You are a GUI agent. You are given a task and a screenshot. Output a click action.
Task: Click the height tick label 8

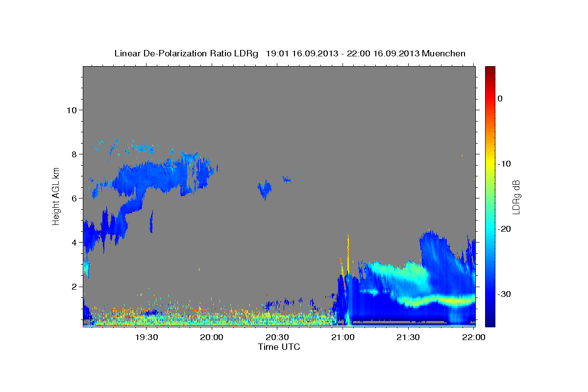(73, 154)
